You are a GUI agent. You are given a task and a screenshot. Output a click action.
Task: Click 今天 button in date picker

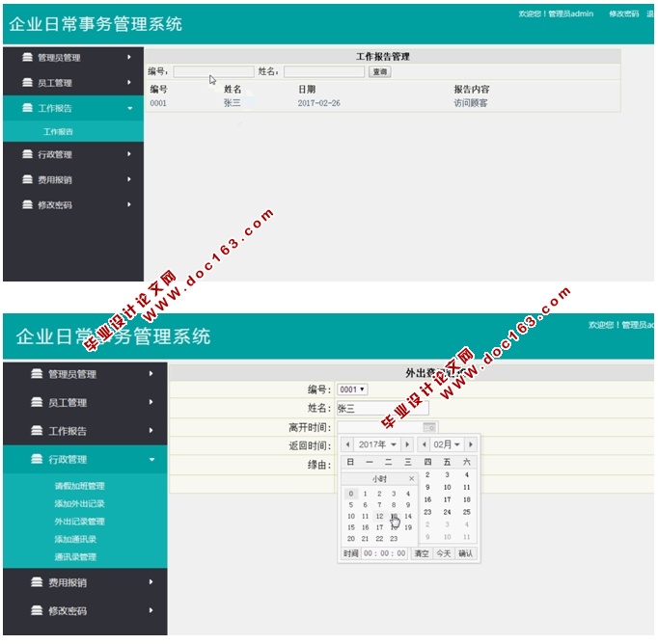[x=443, y=553]
